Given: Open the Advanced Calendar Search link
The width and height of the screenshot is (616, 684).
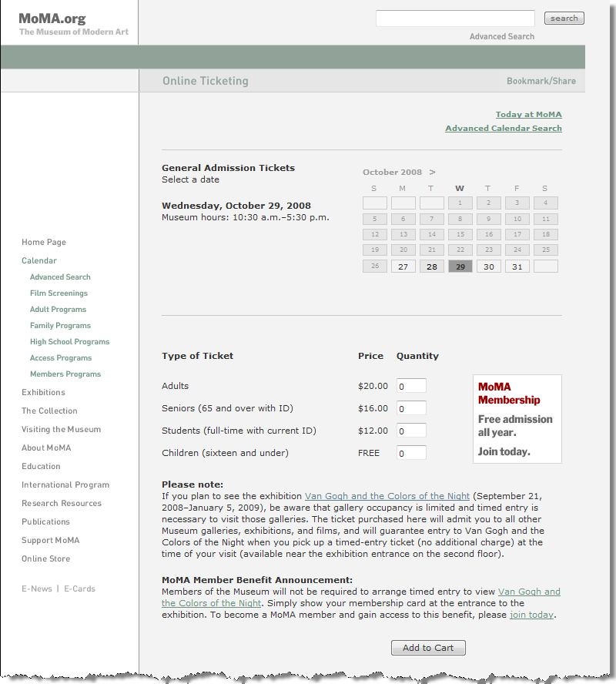Looking at the screenshot, I should click(x=504, y=128).
